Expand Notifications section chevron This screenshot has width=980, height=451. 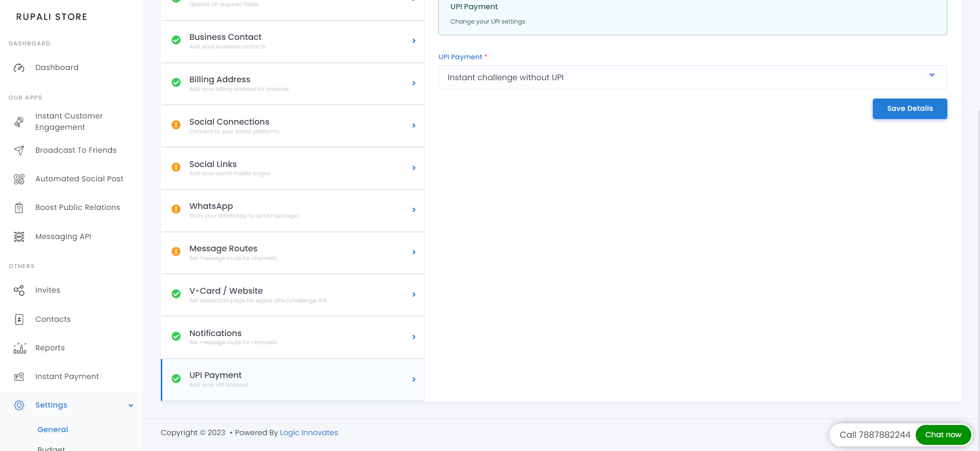point(414,337)
